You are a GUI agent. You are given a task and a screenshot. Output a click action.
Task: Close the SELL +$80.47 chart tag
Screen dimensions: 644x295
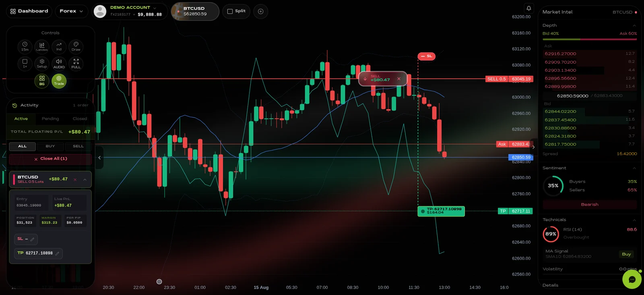(x=399, y=79)
